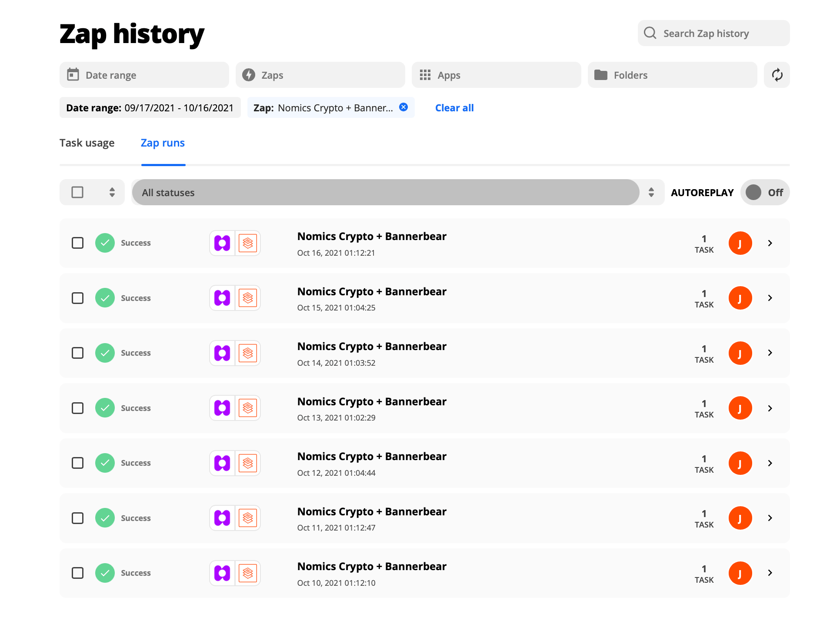840x621 pixels.
Task: Click the Nomics app icon in Oct 14 row
Action: 222,353
